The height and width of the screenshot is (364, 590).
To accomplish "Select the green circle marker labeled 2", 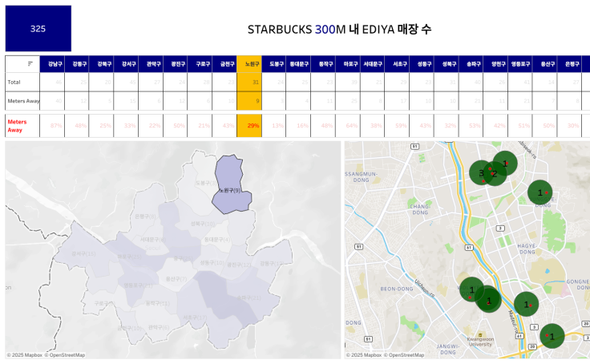I will pos(495,174).
